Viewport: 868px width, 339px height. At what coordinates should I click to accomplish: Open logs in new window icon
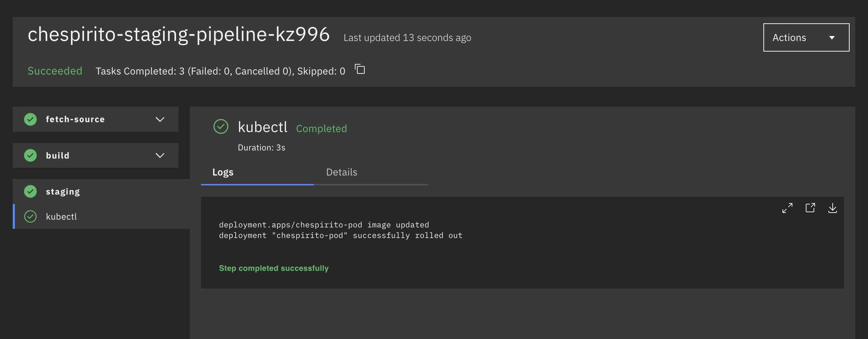click(x=810, y=208)
